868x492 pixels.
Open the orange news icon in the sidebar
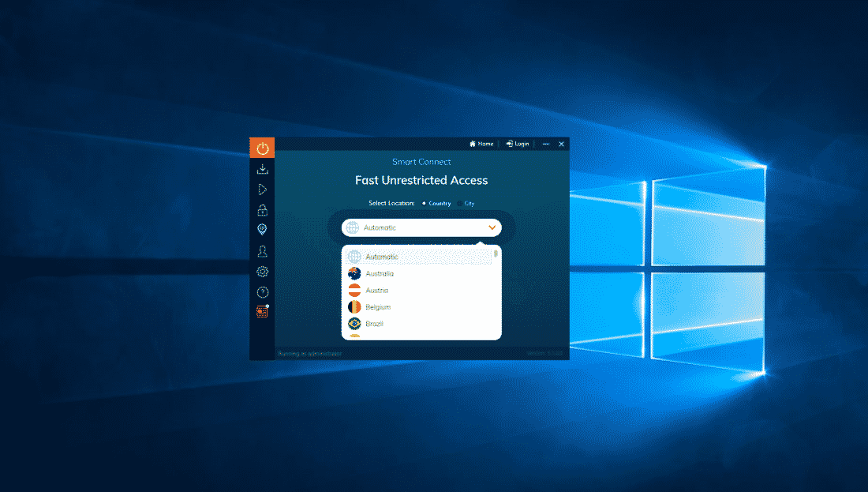click(x=263, y=311)
